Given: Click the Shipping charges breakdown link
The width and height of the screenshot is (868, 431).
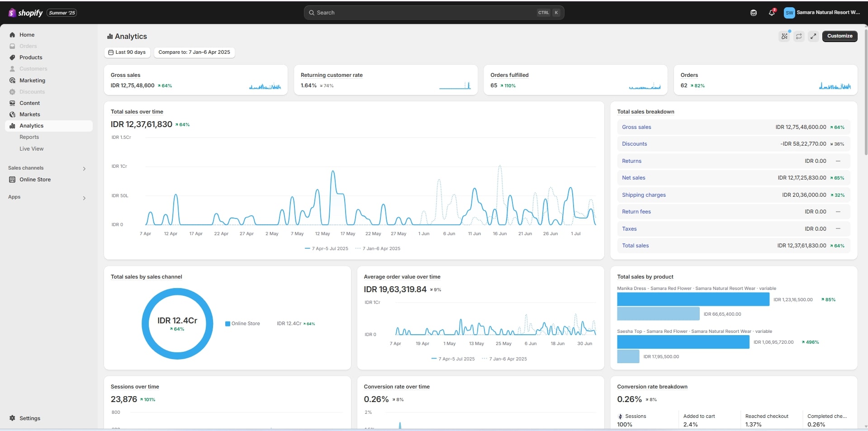Looking at the screenshot, I should (644, 195).
